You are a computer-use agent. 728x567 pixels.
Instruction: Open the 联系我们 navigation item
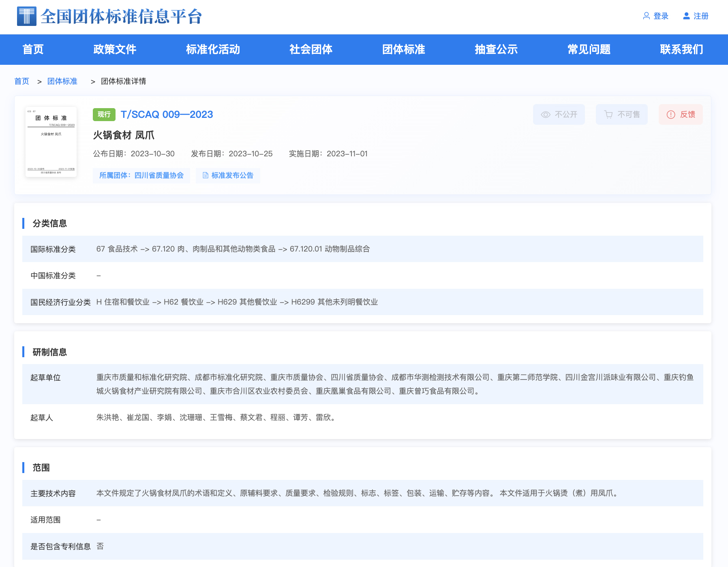point(681,49)
